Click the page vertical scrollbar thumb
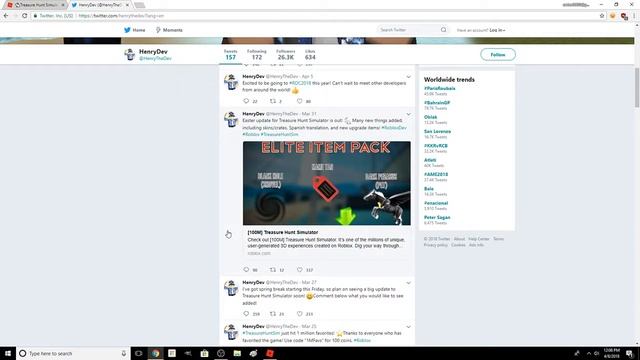 pyautogui.click(x=637, y=88)
